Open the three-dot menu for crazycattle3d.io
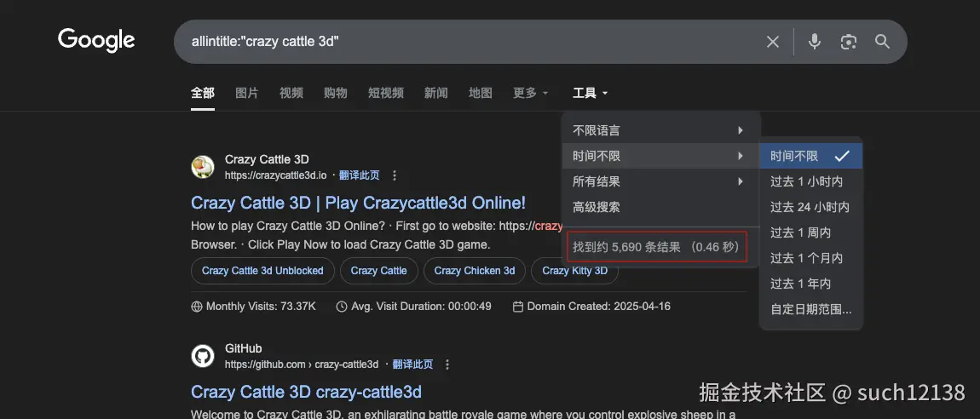This screenshot has width=980, height=419. [x=395, y=175]
